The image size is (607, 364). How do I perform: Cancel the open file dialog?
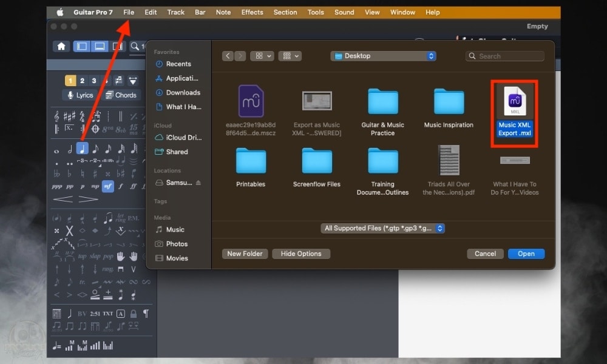click(485, 254)
